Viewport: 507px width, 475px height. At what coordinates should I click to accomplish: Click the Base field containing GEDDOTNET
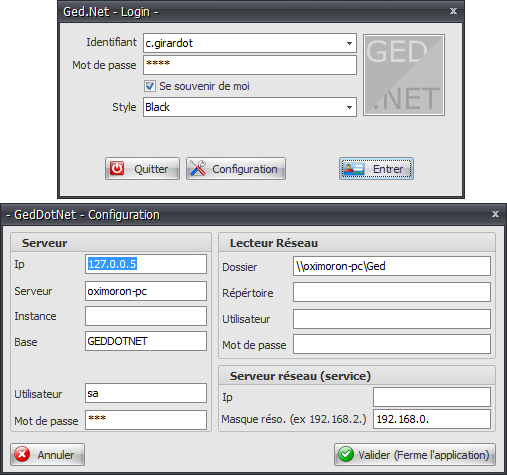tap(146, 341)
